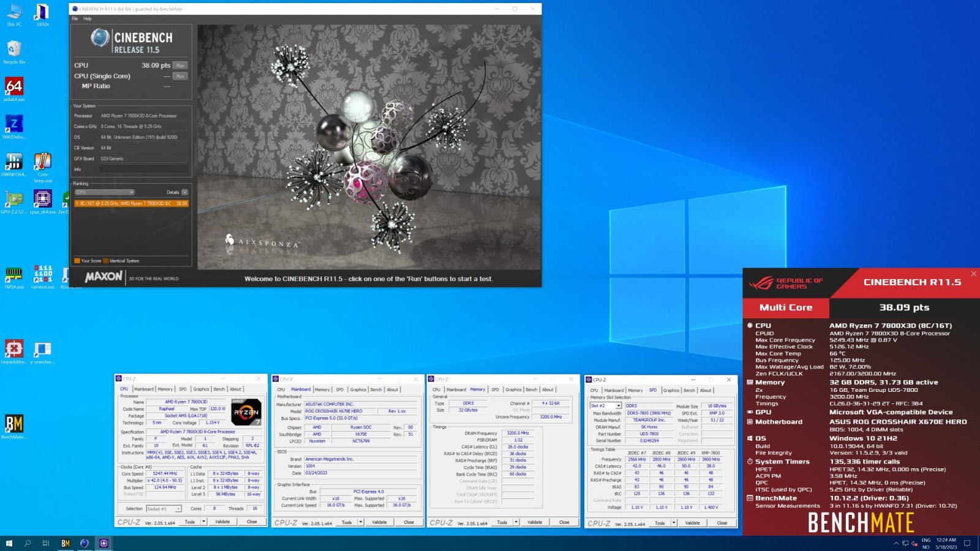Open the This PC desktop icon
Image resolution: width=980 pixels, height=551 pixels.
click(x=14, y=15)
